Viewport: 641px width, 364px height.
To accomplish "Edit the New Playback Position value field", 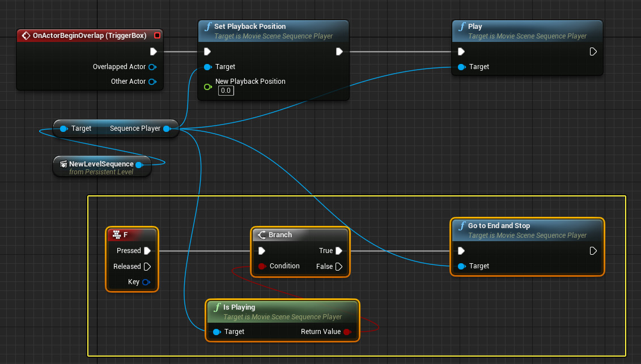I will [226, 91].
